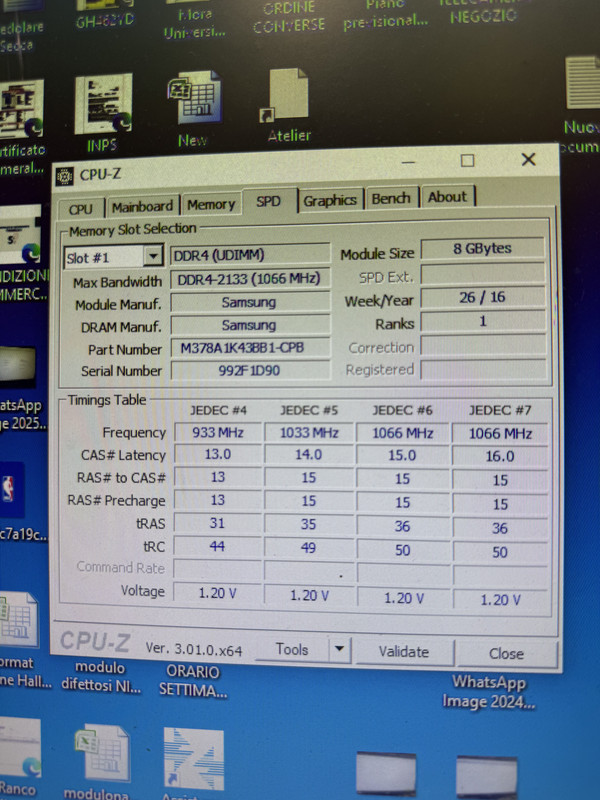Click the CPU-Z title bar icon
Screen dimensions: 600x800
(x=64, y=177)
